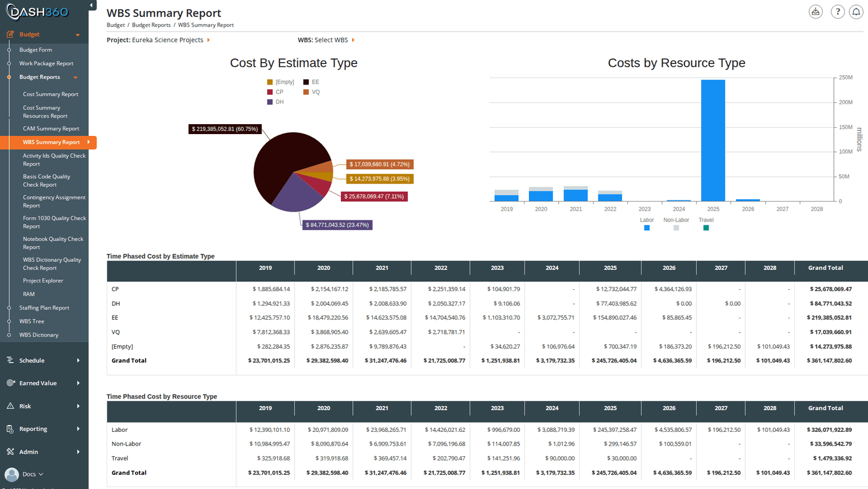
Task: Expand the Schedule menu arrow
Action: pos(78,361)
